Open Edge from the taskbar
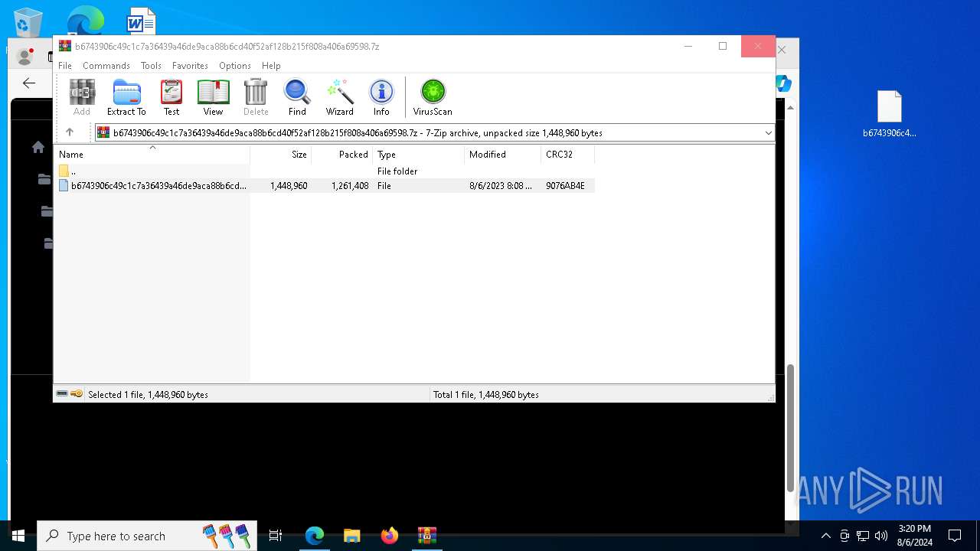The width and height of the screenshot is (980, 551). [315, 536]
